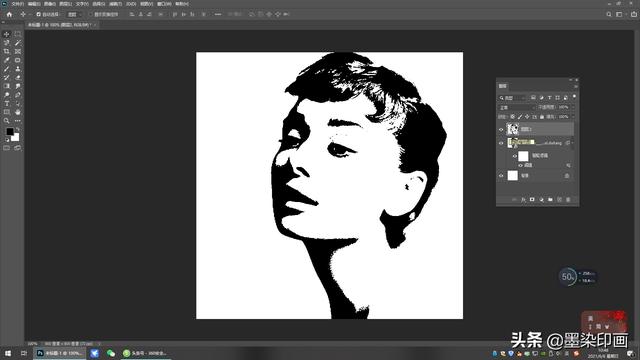Select the Crop tool

(x=7, y=51)
